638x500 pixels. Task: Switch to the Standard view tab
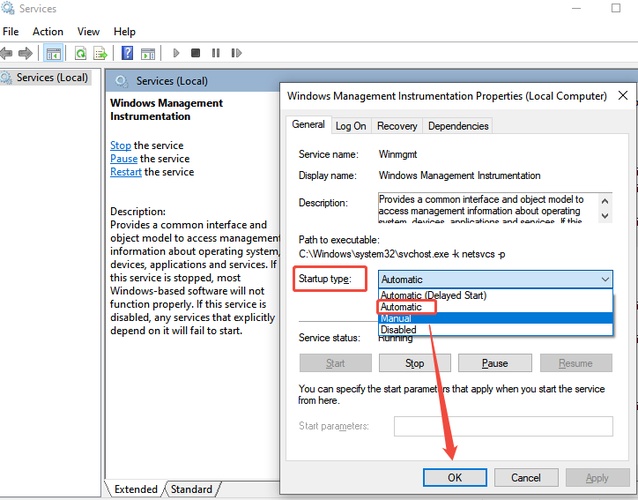192,489
